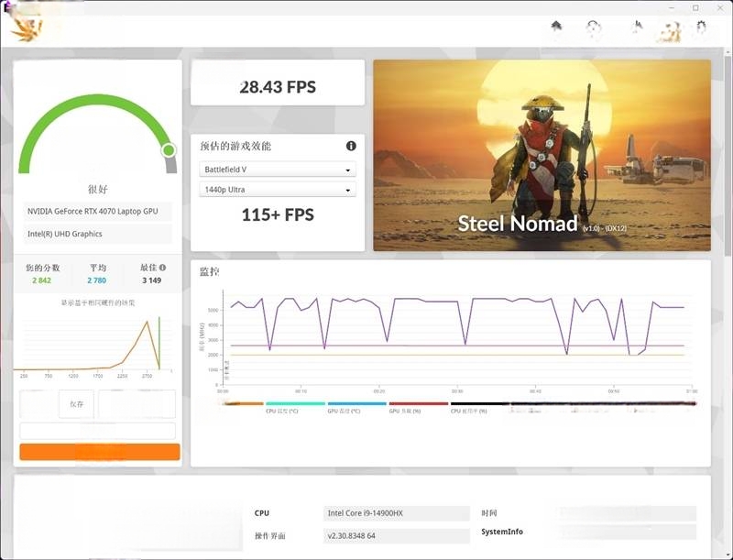Maximize the 3DMark window
Viewport: 733px width, 560px height.
click(695, 8)
